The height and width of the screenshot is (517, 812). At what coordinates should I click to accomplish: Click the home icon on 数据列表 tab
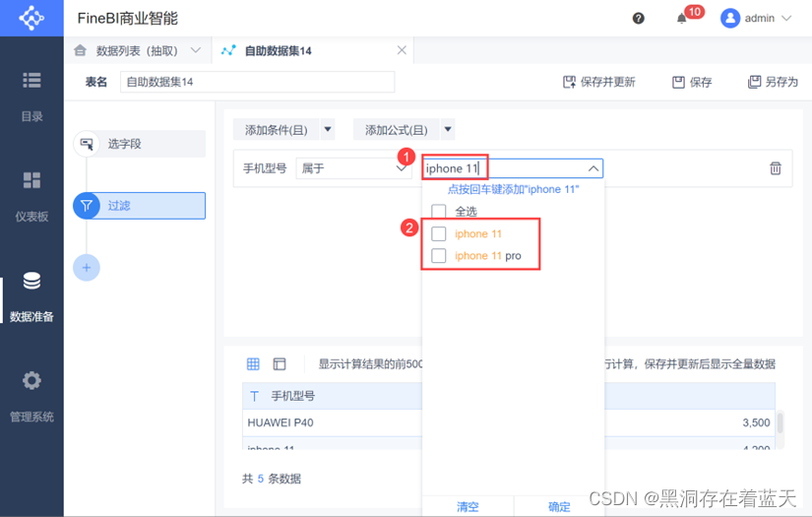pyautogui.click(x=80, y=50)
